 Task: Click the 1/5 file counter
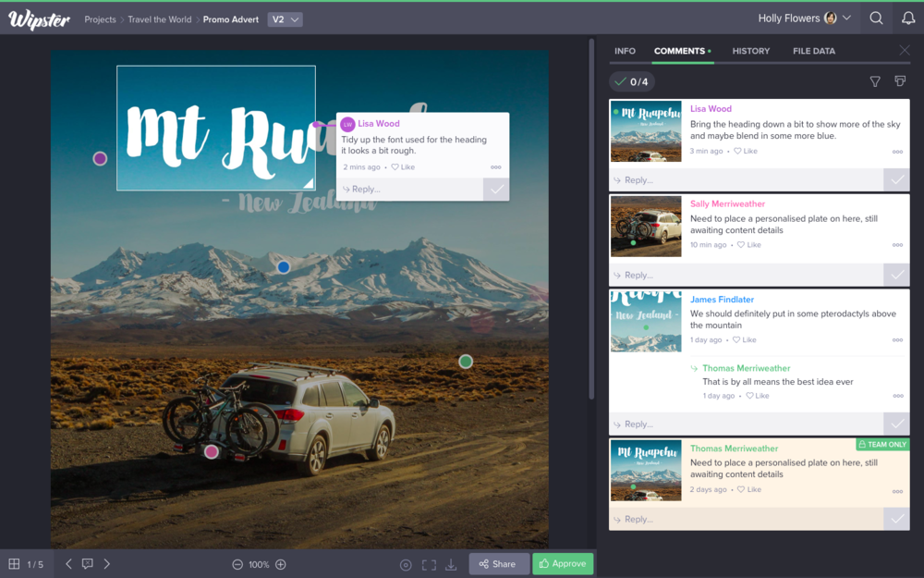click(35, 564)
